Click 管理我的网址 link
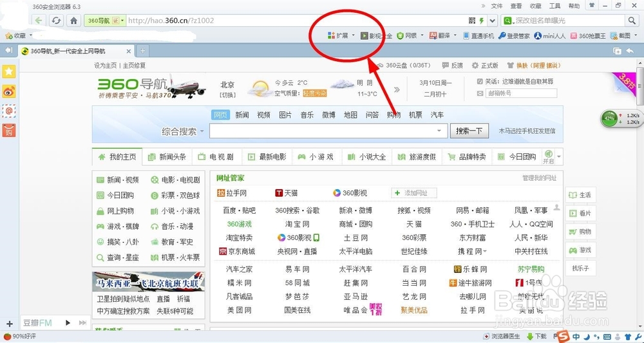The image size is (644, 343). (539, 178)
